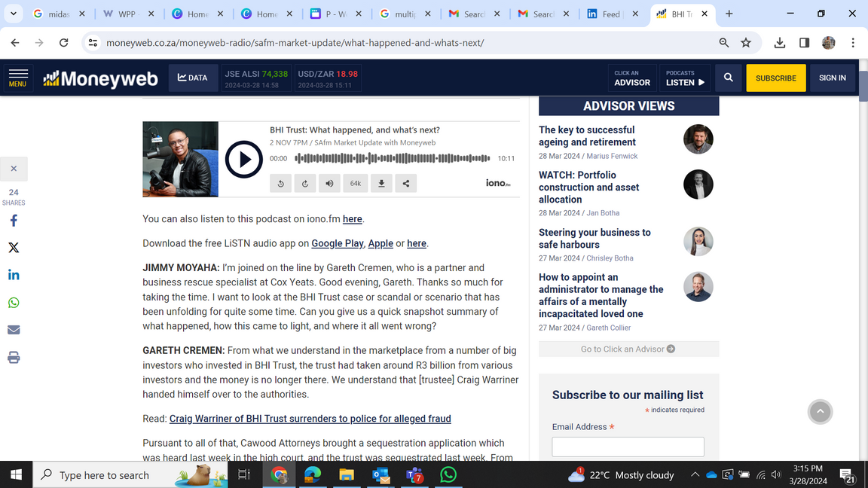Screen dimensions: 868x488
Task: Open the iono.fm 'here' link
Action: tap(352, 219)
